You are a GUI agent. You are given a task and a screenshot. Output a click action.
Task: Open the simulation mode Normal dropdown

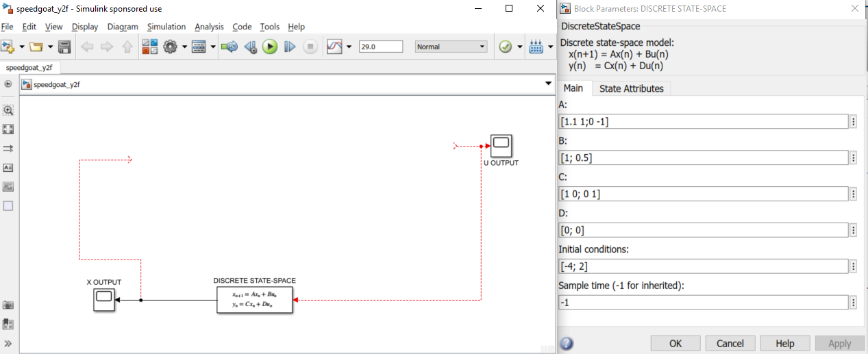point(451,47)
